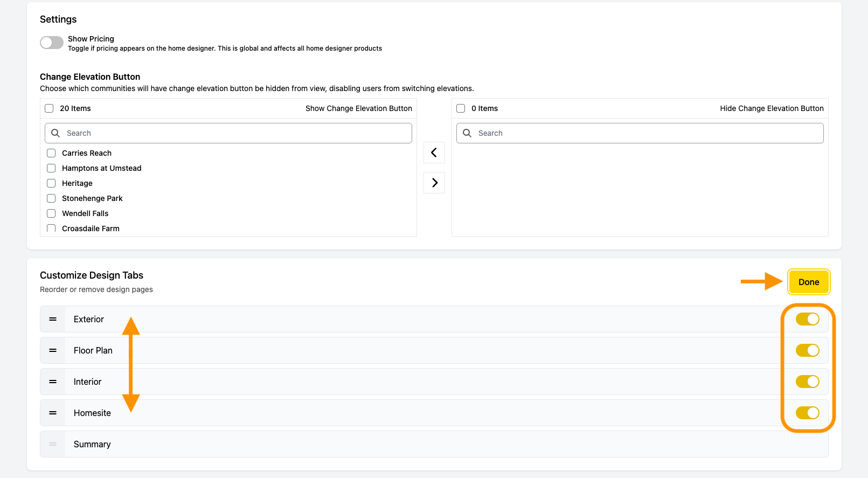Grab the Homesite row drag handle

click(53, 413)
